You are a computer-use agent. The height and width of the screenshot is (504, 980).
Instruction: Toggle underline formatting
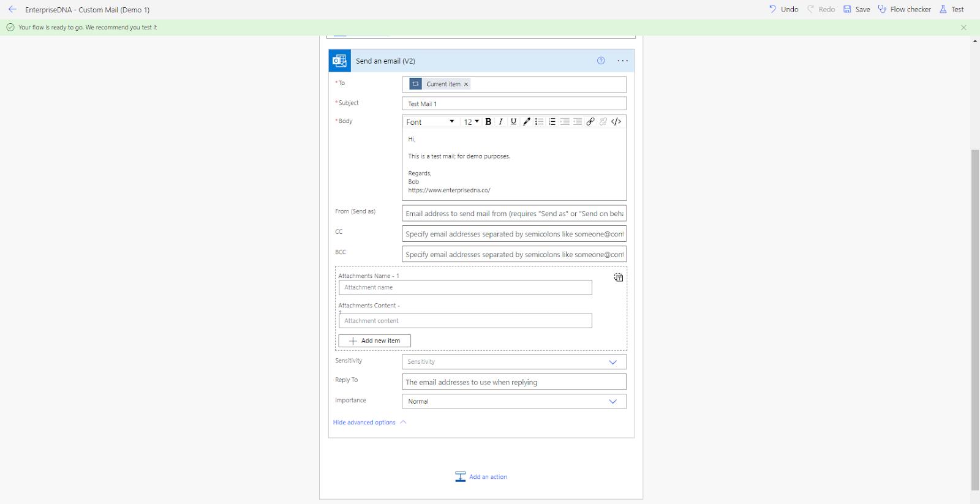tap(513, 122)
